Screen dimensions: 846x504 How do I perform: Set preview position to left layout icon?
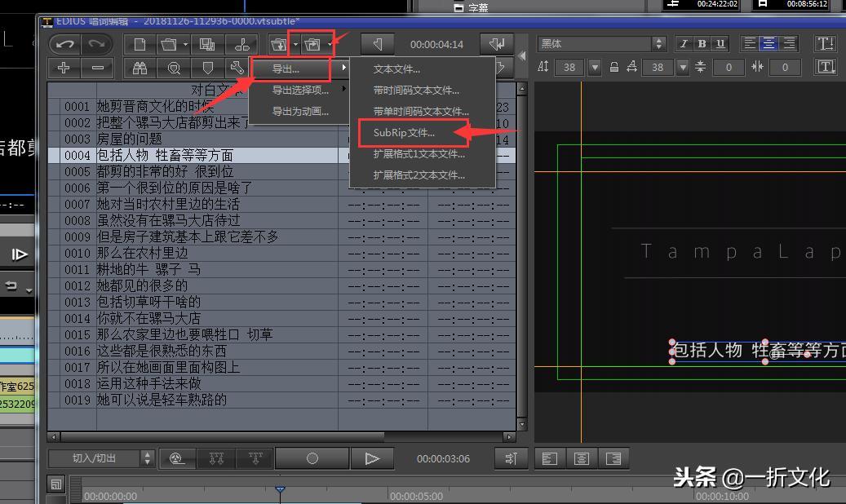click(550, 458)
